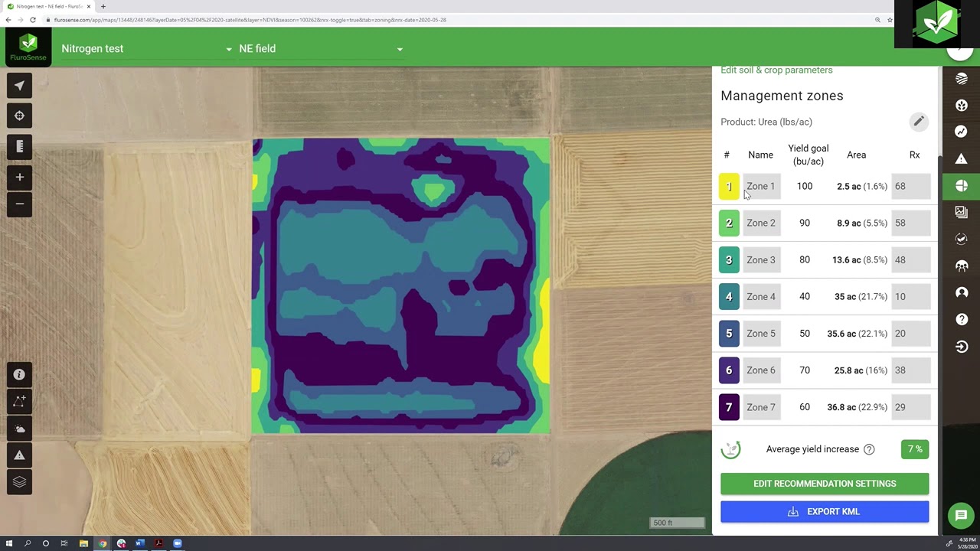Click Zone 4 yield goal 40
The width and height of the screenshot is (980, 551).
click(x=805, y=296)
